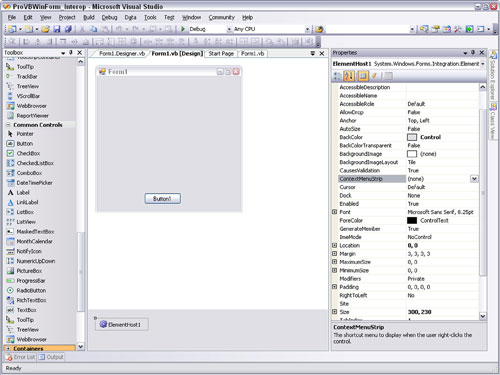500x375 pixels.
Task: Open the Build menu
Action: (89, 17)
